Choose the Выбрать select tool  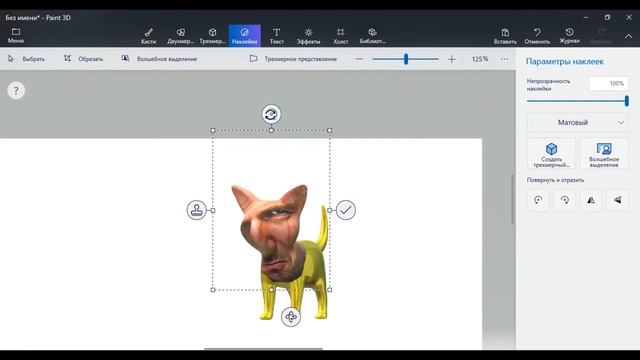(26, 59)
